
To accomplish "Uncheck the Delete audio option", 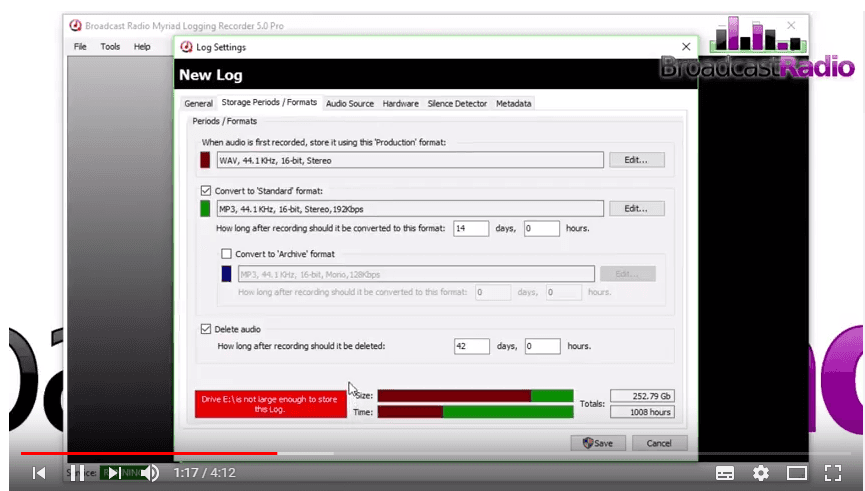I will click(x=206, y=329).
